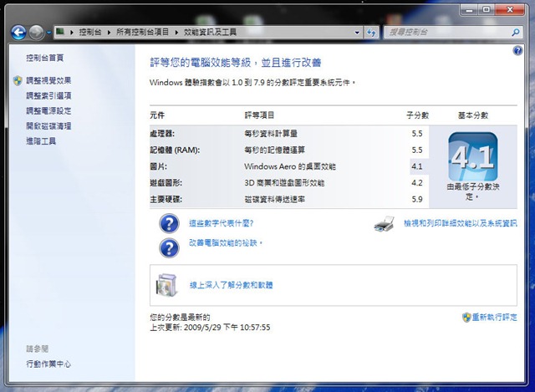535x392 pixels.
Task: Click the 5.9 subscore for 主要硬碟
Action: coord(417,199)
